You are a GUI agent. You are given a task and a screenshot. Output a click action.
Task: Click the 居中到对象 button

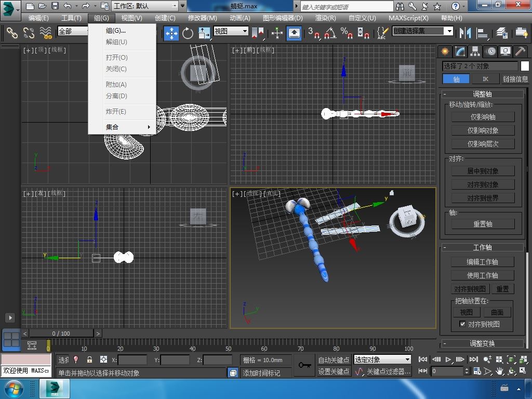[x=483, y=171]
